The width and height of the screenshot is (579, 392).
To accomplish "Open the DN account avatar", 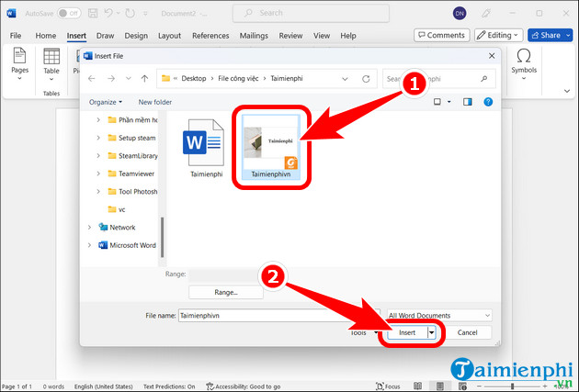I will click(460, 14).
